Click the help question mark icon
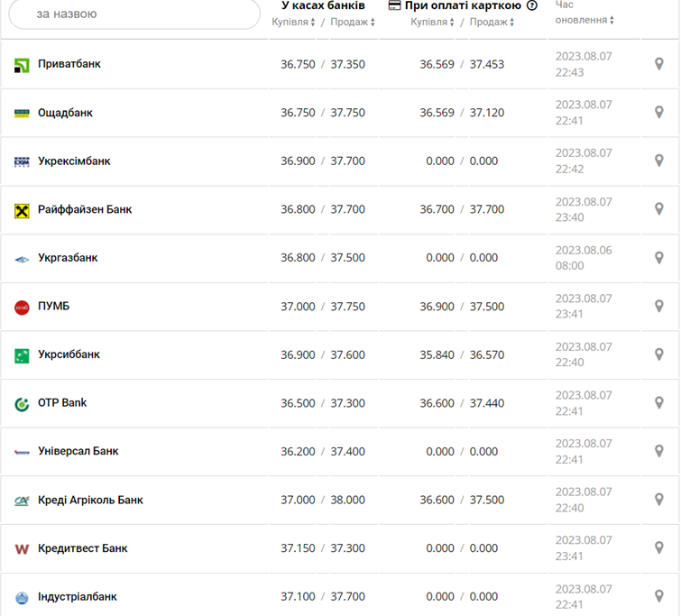This screenshot has height=616, width=681. [532, 5]
